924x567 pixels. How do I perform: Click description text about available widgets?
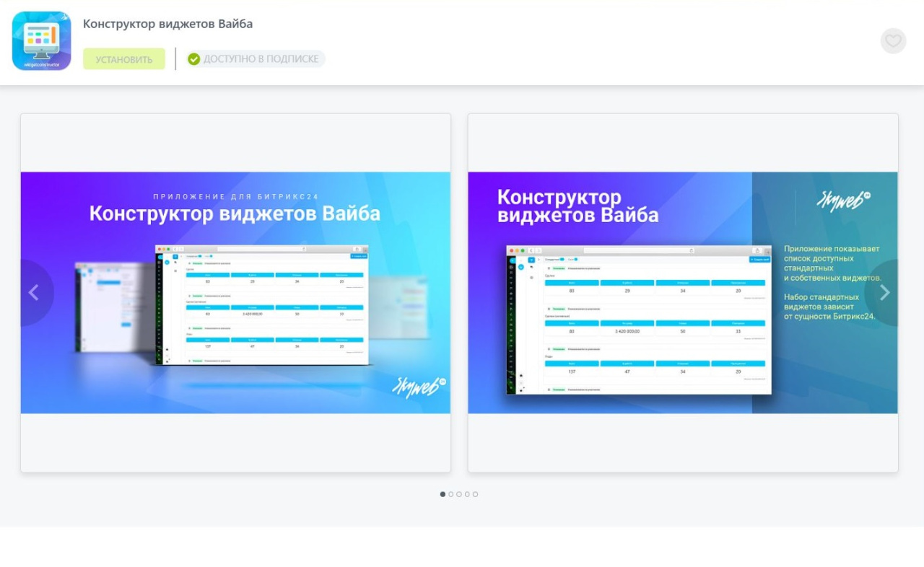point(832,263)
